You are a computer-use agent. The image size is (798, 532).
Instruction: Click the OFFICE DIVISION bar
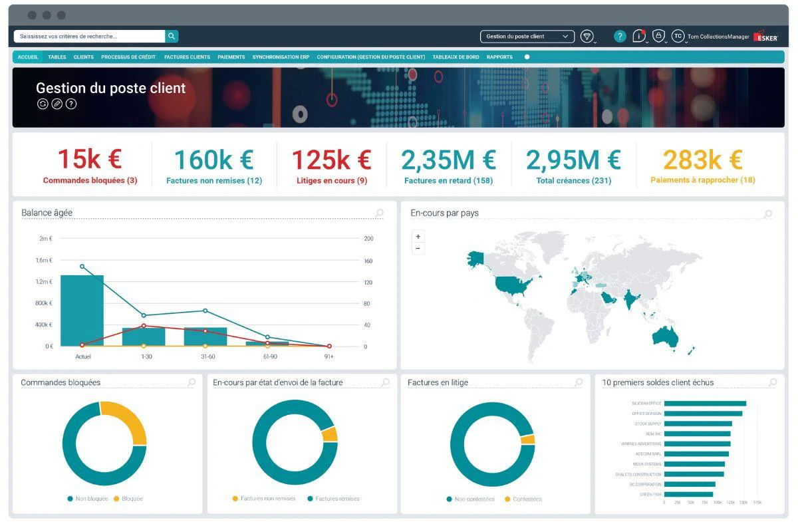pyautogui.click(x=704, y=413)
